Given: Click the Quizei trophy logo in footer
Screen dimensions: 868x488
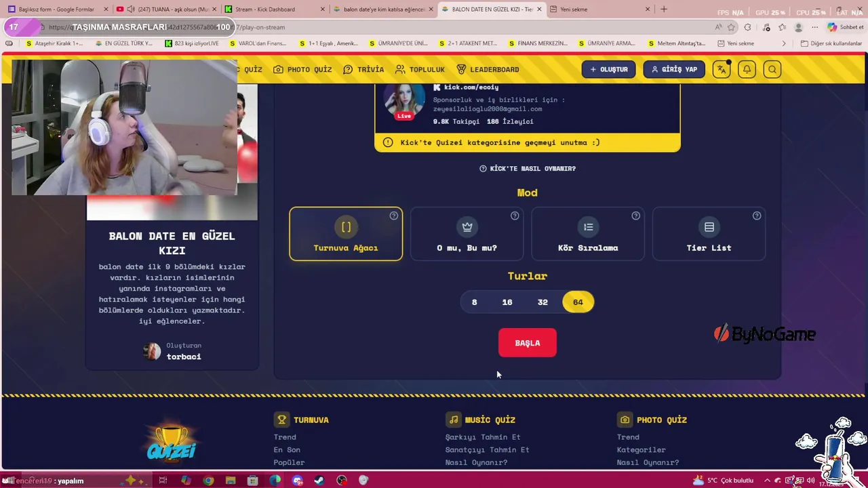Looking at the screenshot, I should [172, 442].
